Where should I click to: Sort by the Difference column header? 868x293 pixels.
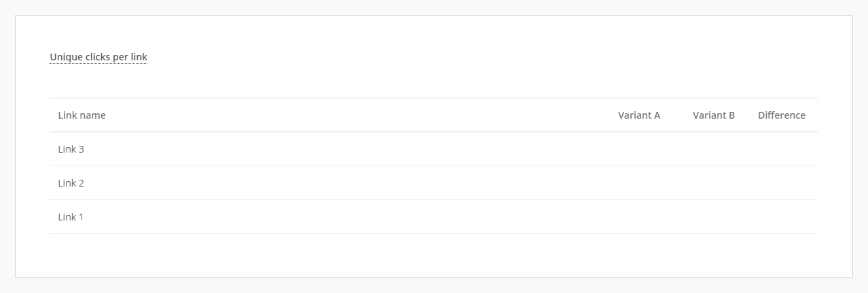point(781,115)
